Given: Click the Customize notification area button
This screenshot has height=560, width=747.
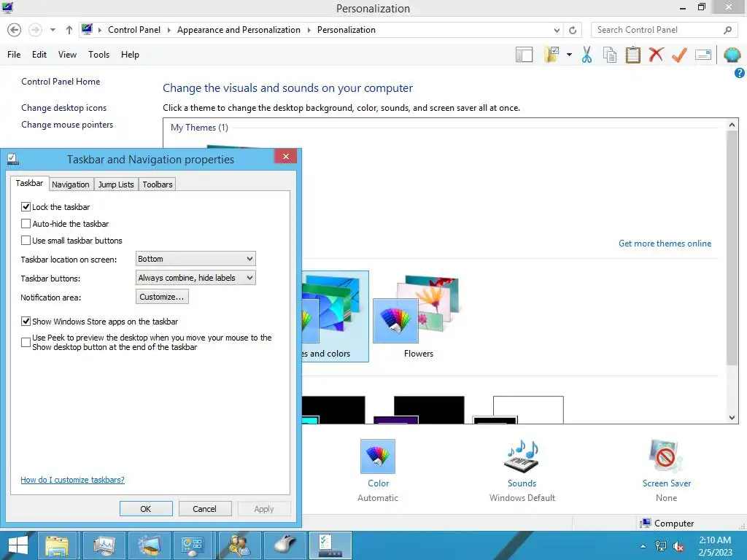Looking at the screenshot, I should point(162,297).
